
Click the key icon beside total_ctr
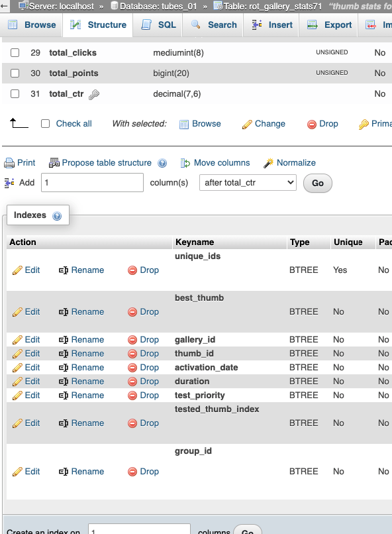[94, 94]
